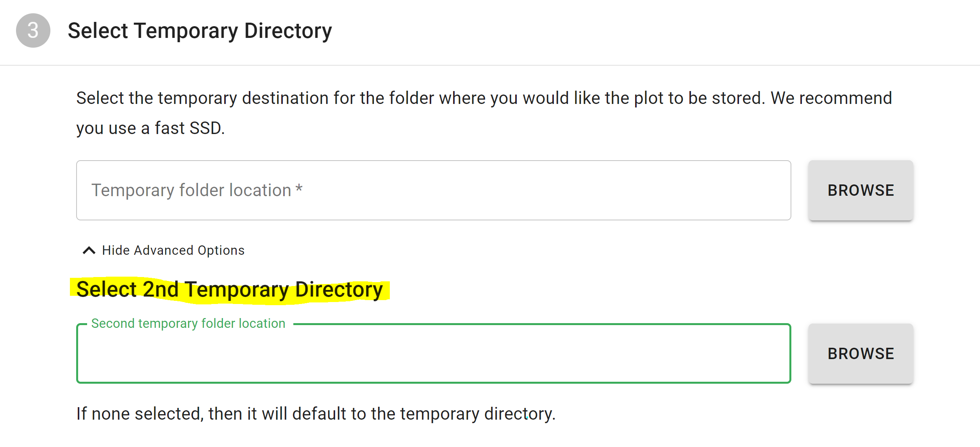
Task: Click the number 3 inside the gray circle
Action: (x=33, y=30)
